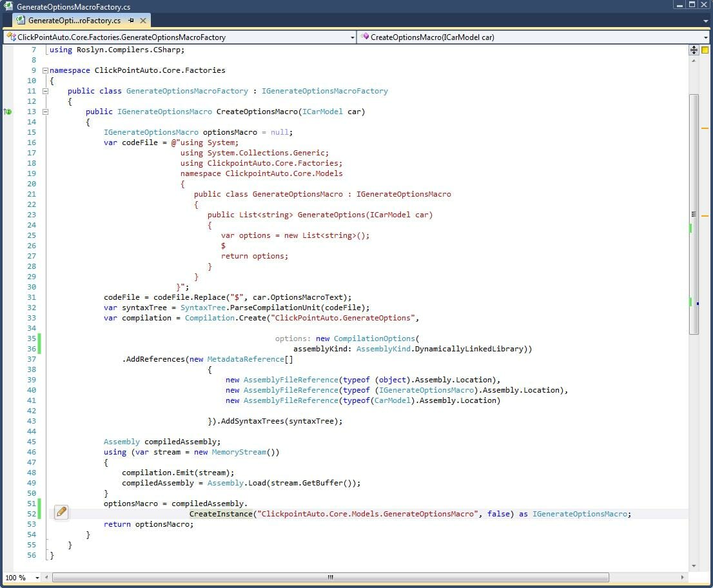The width and height of the screenshot is (713, 588).
Task: Select the GenerateOpti...roFactory.cs document tab
Action: coord(74,21)
